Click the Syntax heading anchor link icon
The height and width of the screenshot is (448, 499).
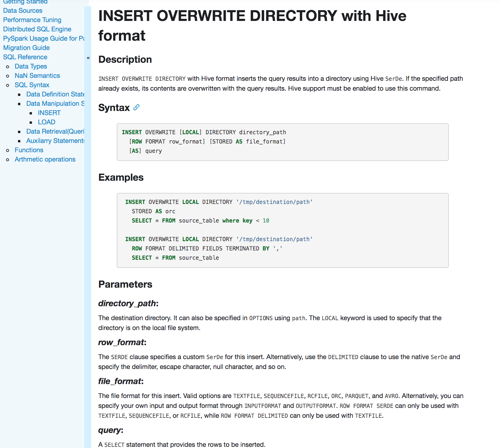[136, 107]
